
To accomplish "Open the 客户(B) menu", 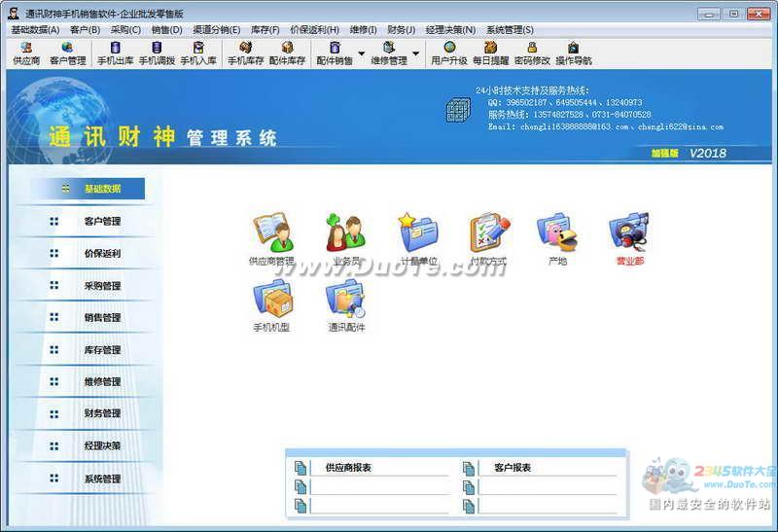I will pyautogui.click(x=86, y=30).
